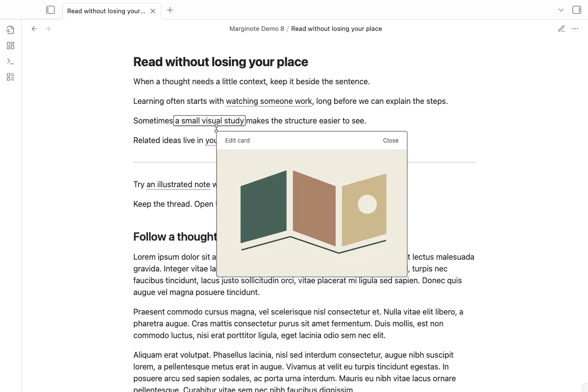
Task: Select the 'Read without losing your...' tab
Action: pos(106,11)
